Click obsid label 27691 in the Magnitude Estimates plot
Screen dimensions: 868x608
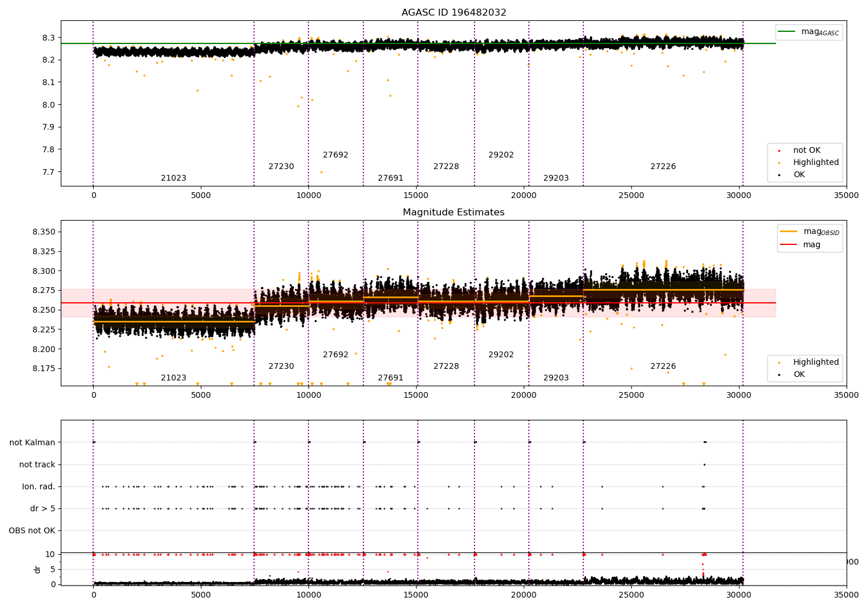[x=391, y=378]
